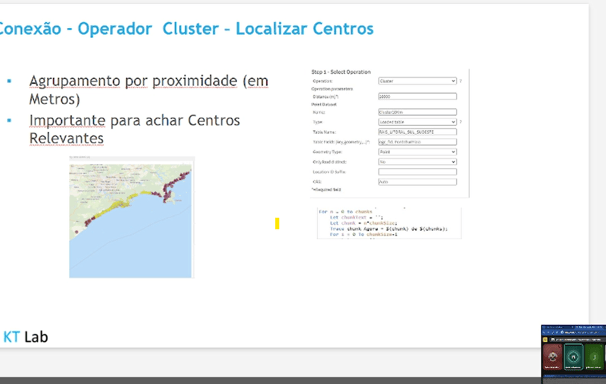This screenshot has width=606, height=384.
Task: Click the Table Fields input field
Action: [417, 142]
